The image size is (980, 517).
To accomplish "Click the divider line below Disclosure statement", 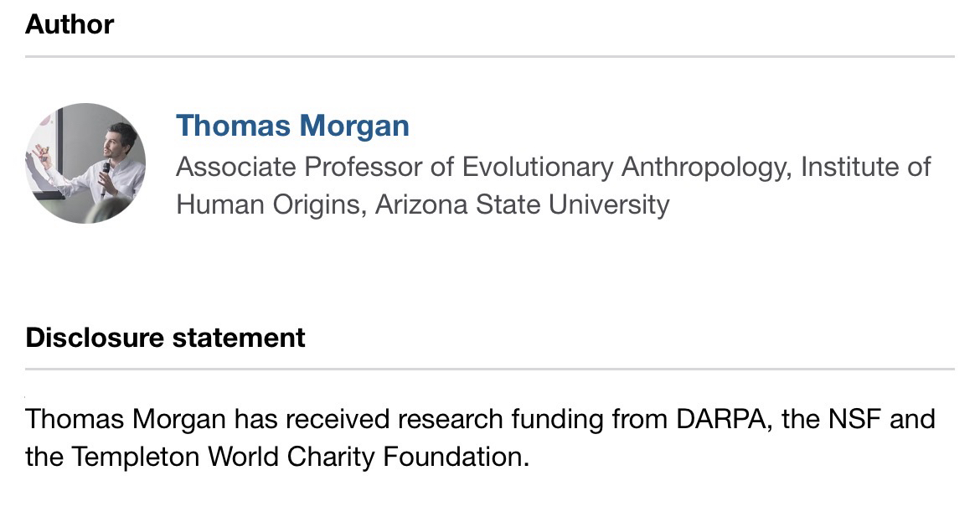I will [x=490, y=369].
